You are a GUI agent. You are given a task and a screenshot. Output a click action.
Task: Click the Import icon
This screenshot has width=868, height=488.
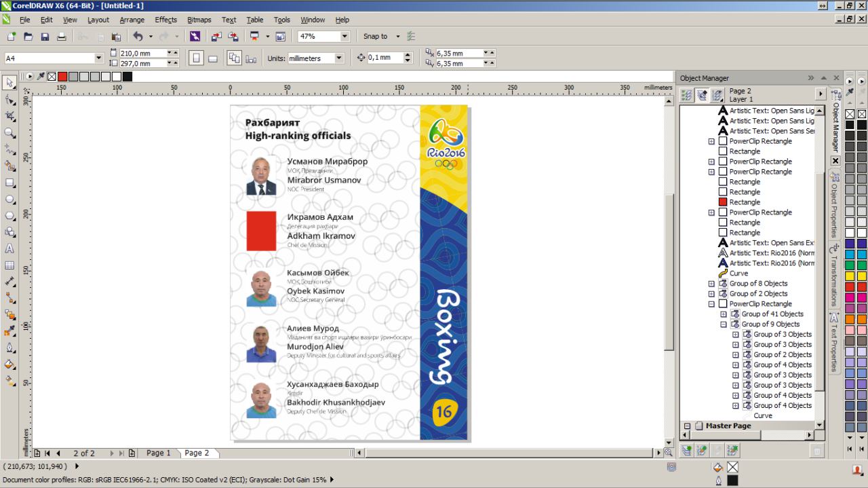216,36
